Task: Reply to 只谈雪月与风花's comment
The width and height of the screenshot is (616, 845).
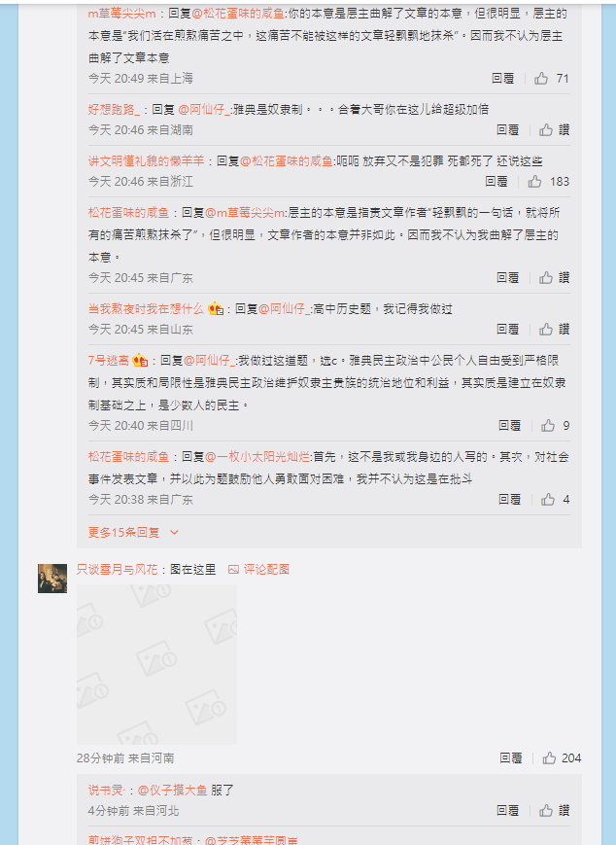Action: 510,758
